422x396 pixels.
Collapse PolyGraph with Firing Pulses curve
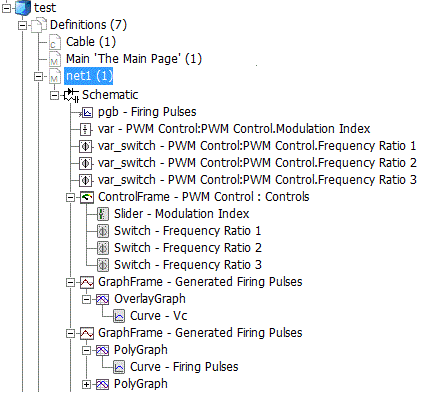click(86, 351)
